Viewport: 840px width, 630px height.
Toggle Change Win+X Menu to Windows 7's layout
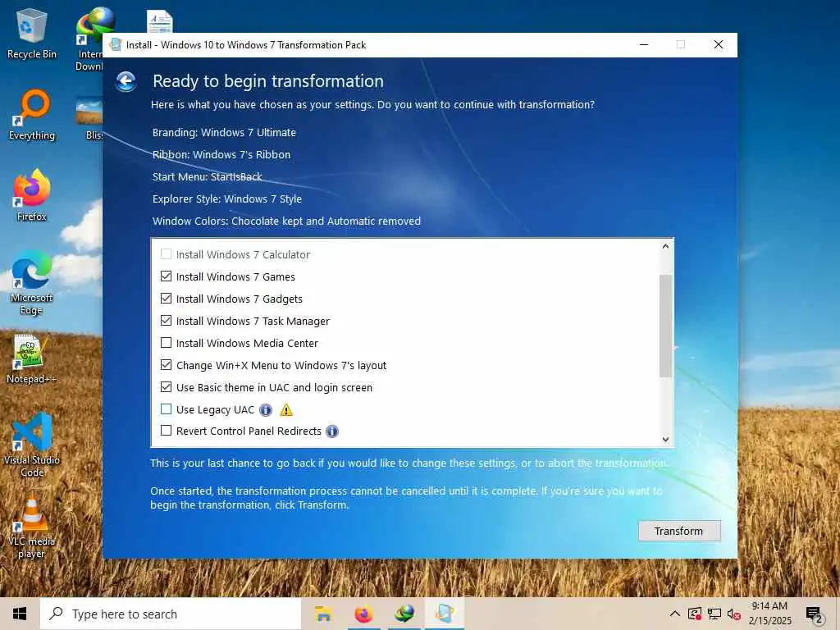point(166,365)
